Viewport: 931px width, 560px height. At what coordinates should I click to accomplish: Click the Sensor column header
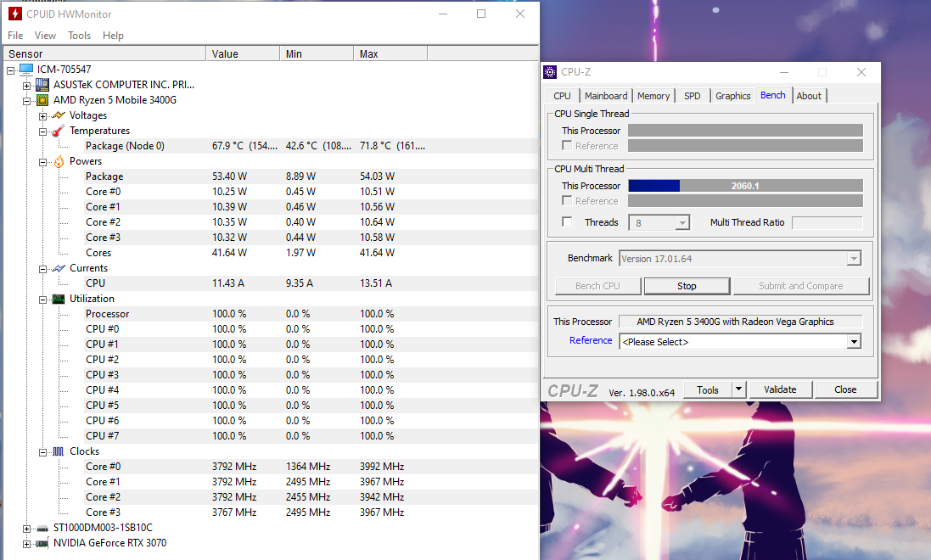pos(105,54)
